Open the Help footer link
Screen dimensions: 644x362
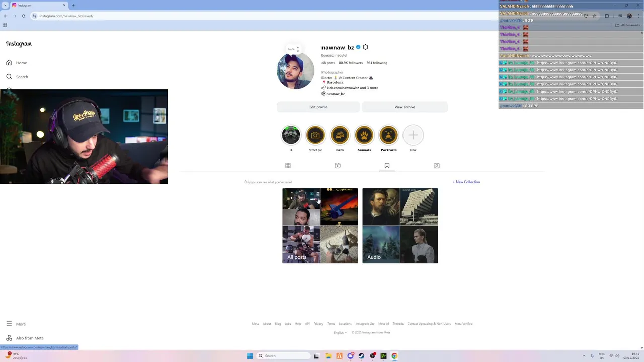tap(298, 324)
